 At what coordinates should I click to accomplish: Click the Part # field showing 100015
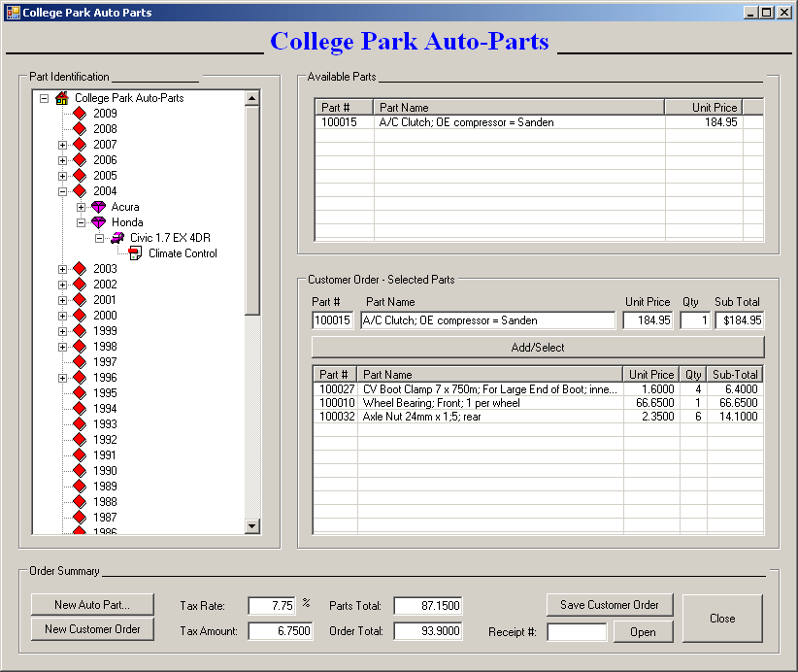332,320
